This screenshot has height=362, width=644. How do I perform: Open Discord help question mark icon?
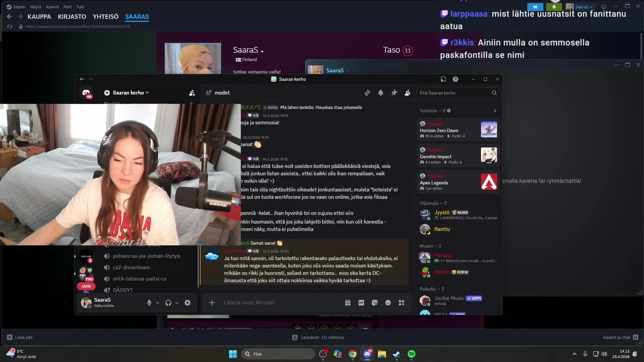455,79
